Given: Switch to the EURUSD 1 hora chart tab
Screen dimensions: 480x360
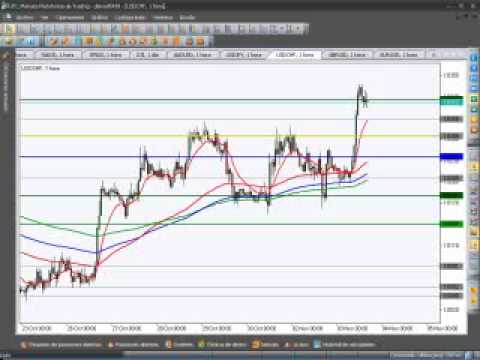Looking at the screenshot, I should 399,55.
